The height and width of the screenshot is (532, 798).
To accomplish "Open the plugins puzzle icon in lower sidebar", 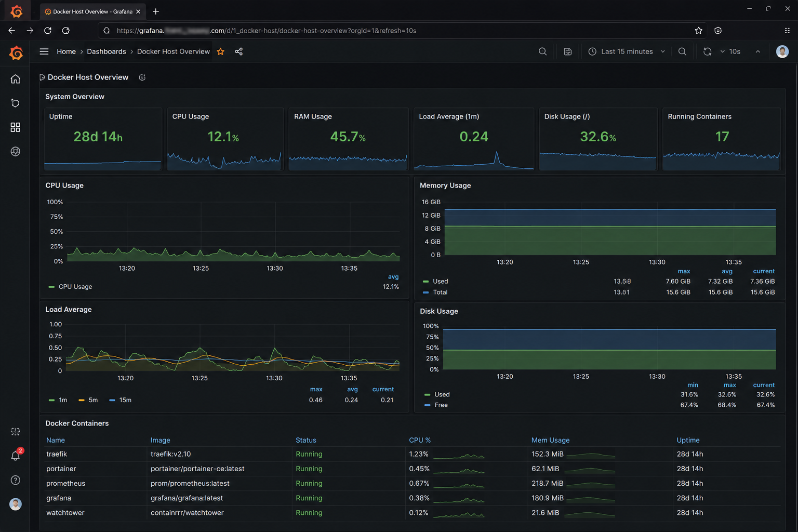I will point(16,432).
